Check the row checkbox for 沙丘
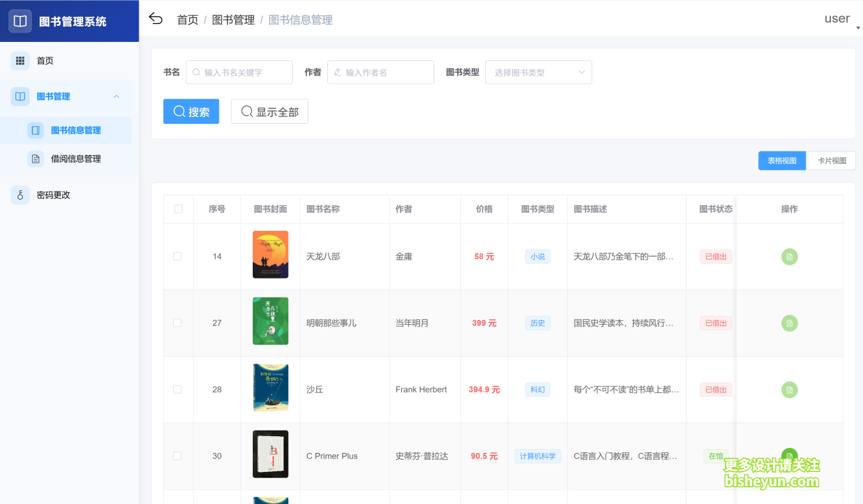Viewport: 863px width, 504px height. [178, 389]
